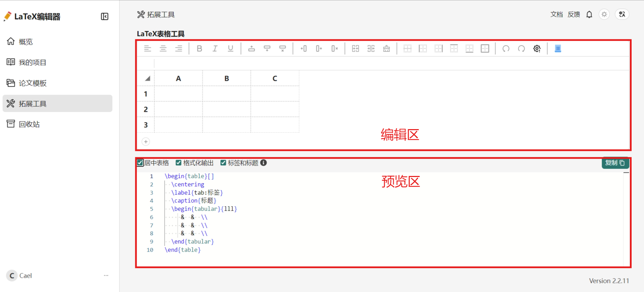Switch theme using the sun icon

(x=604, y=14)
